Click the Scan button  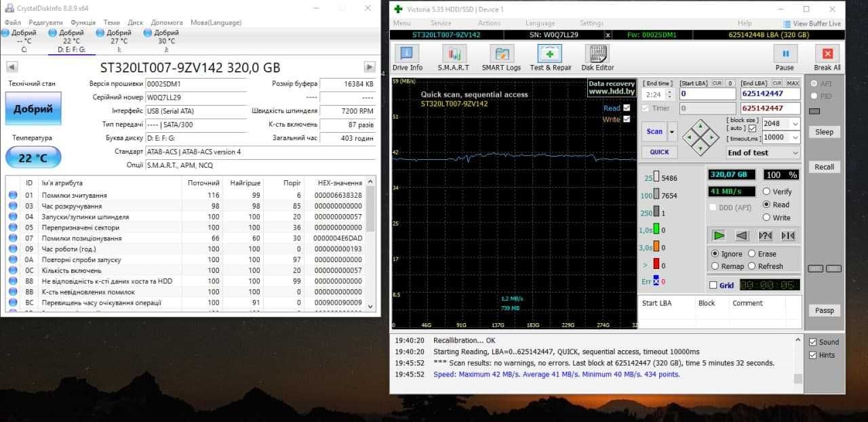[654, 131]
